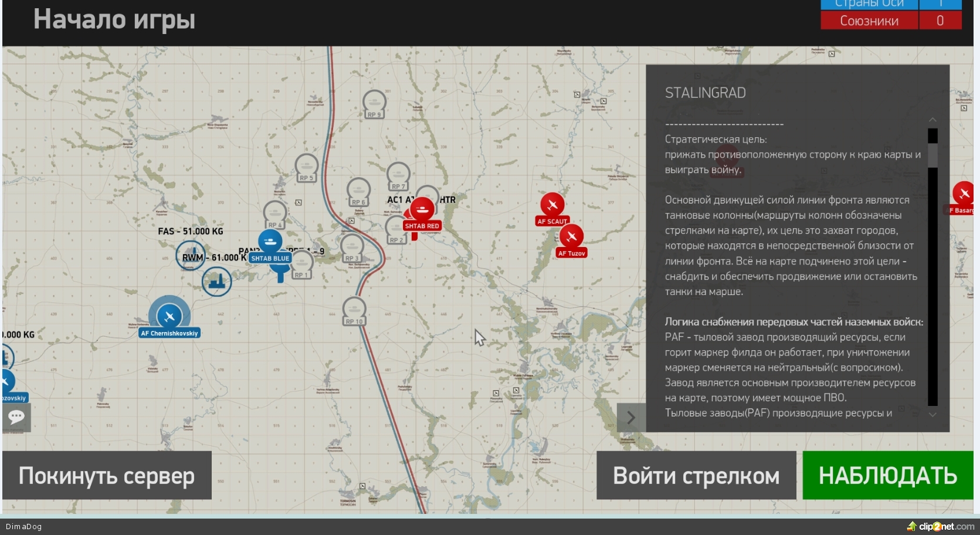Click the SHTAB RED headquarters tank icon
Image resolution: width=980 pixels, height=535 pixels.
422,209
